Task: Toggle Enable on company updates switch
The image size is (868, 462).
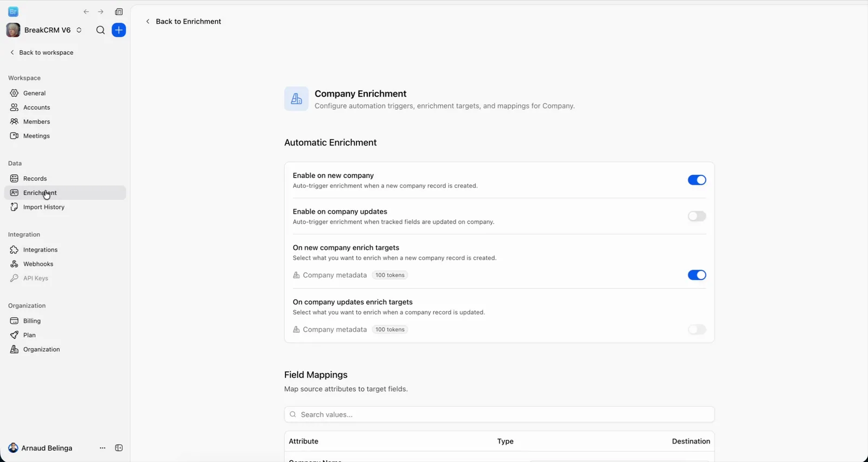Action: coord(697,216)
